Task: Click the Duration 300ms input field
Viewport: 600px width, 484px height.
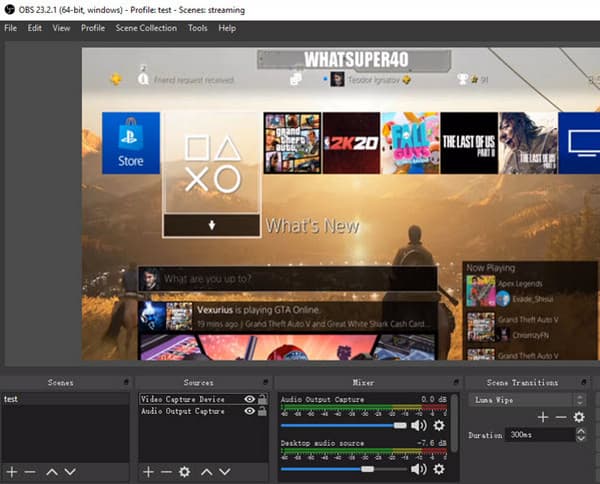Action: pos(541,435)
